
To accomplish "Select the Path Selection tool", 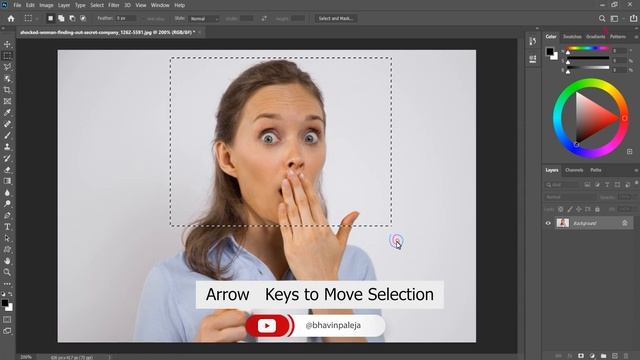I will click(x=7, y=238).
